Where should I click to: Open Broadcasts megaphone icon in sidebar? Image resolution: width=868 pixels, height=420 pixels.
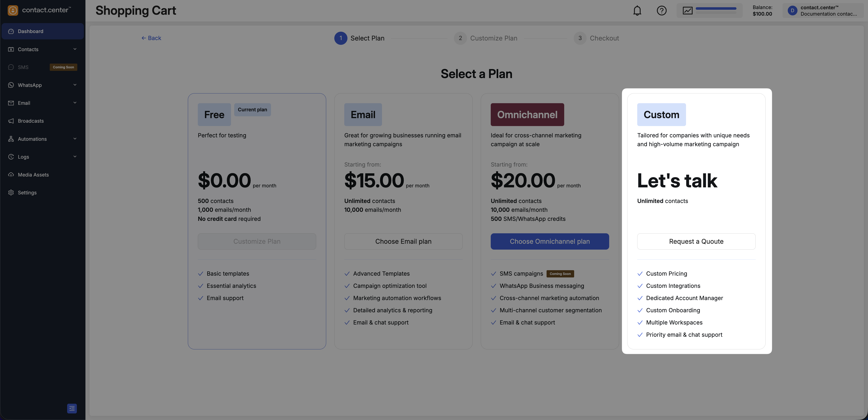(11, 121)
